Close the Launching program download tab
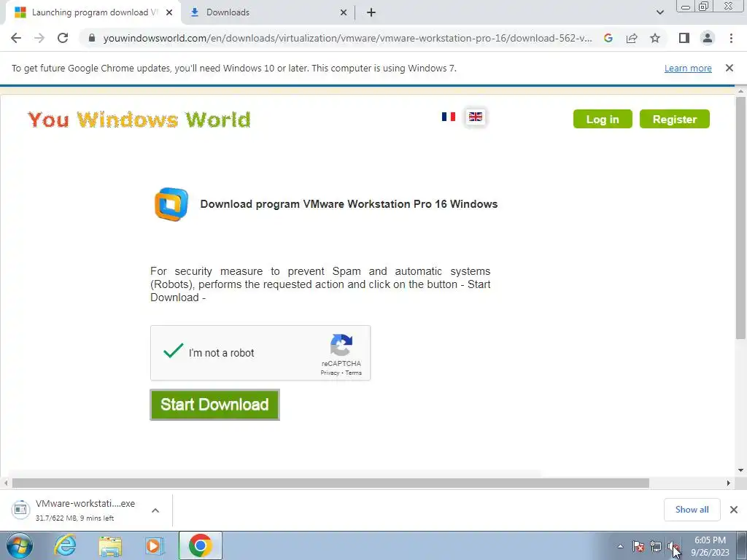This screenshot has height=560, width=747. coord(169,13)
